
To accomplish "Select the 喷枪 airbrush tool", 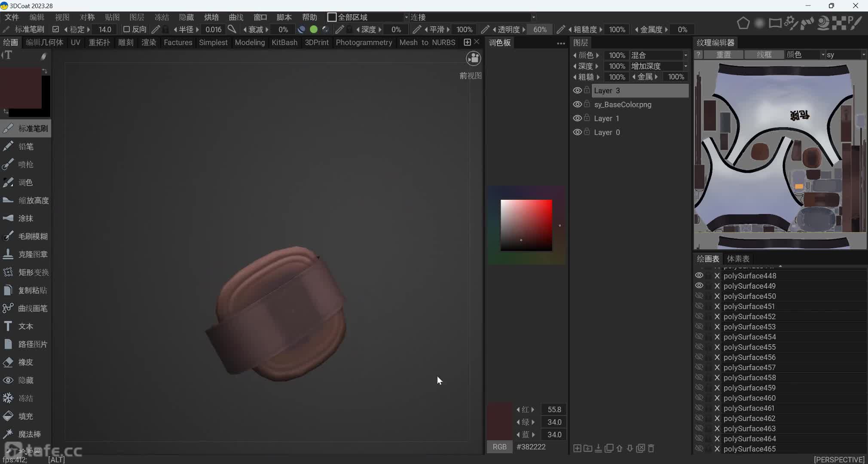I will coord(25,165).
